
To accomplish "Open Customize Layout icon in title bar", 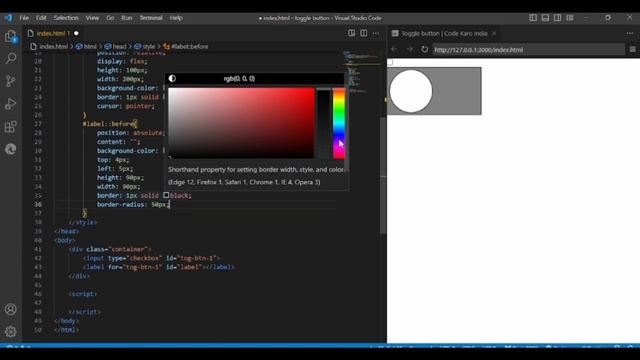I will click(x=570, y=18).
